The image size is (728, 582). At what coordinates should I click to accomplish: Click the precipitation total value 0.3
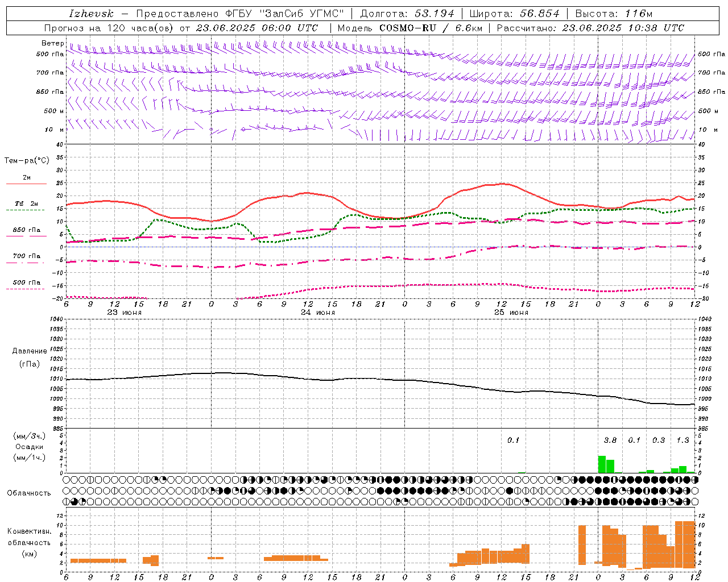[x=658, y=440]
